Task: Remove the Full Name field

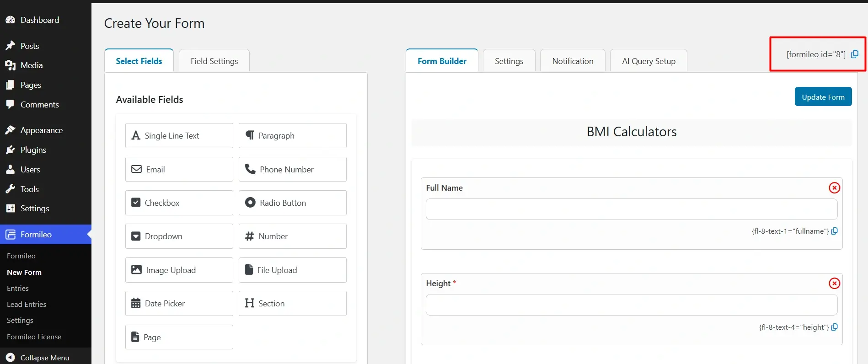Action: (x=834, y=188)
